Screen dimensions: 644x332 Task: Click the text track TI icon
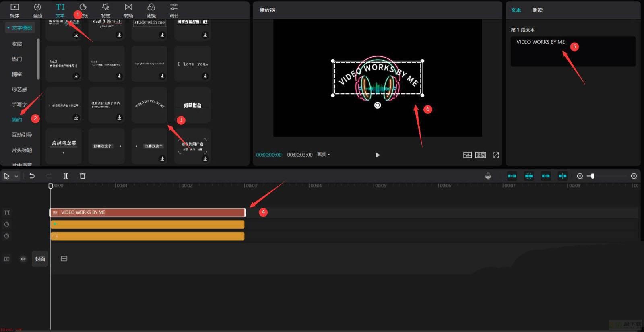(x=6, y=212)
